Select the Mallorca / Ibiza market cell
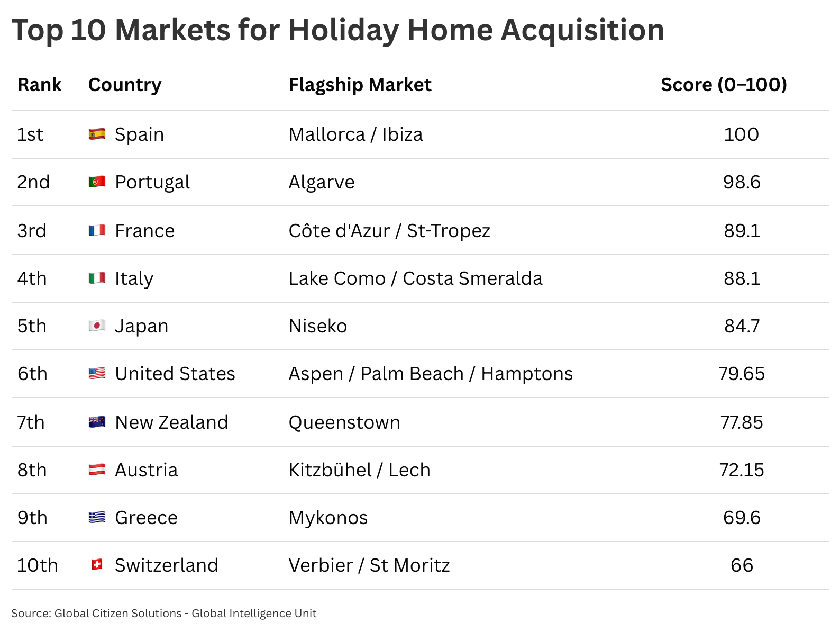840x631 pixels. coord(355,134)
